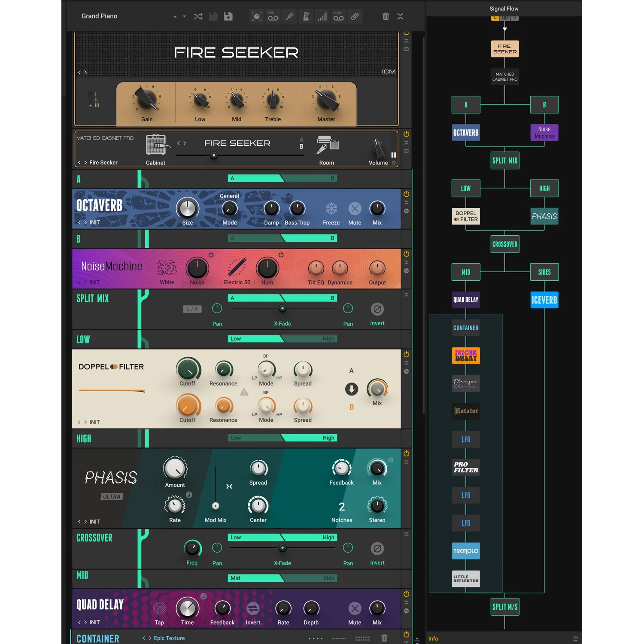Toggle Quad Delay power button
This screenshot has width=644, height=644.
coord(406,594)
